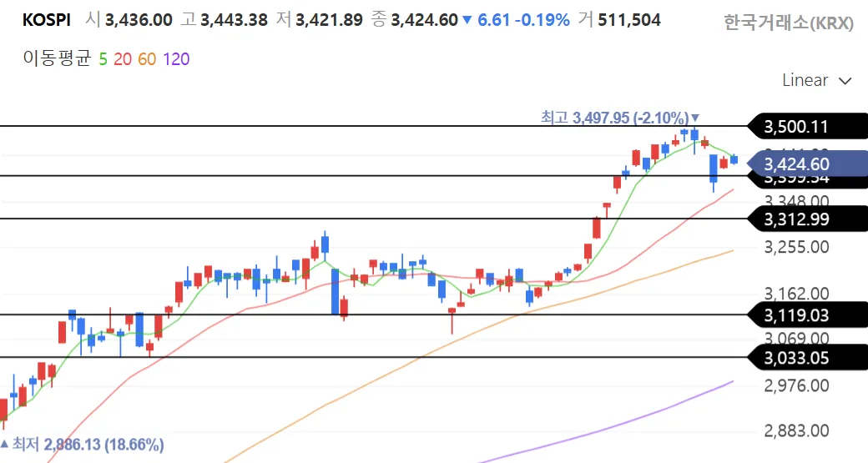This screenshot has width=868, height=463.
Task: Select the blue 3,424.60 current price tag
Action: 796,164
